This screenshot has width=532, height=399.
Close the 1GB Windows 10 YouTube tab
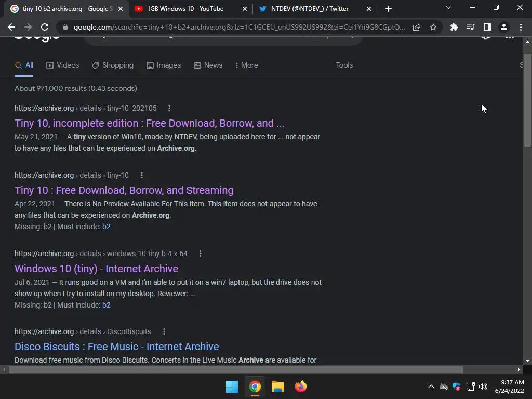point(245,9)
